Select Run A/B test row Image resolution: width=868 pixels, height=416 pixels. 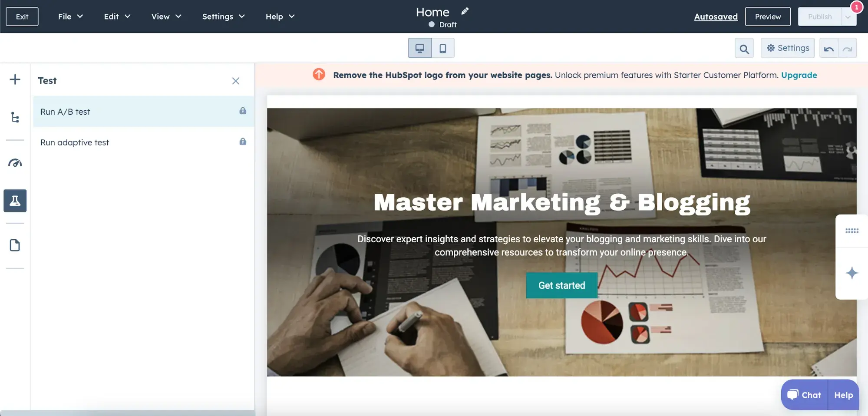coord(143,112)
